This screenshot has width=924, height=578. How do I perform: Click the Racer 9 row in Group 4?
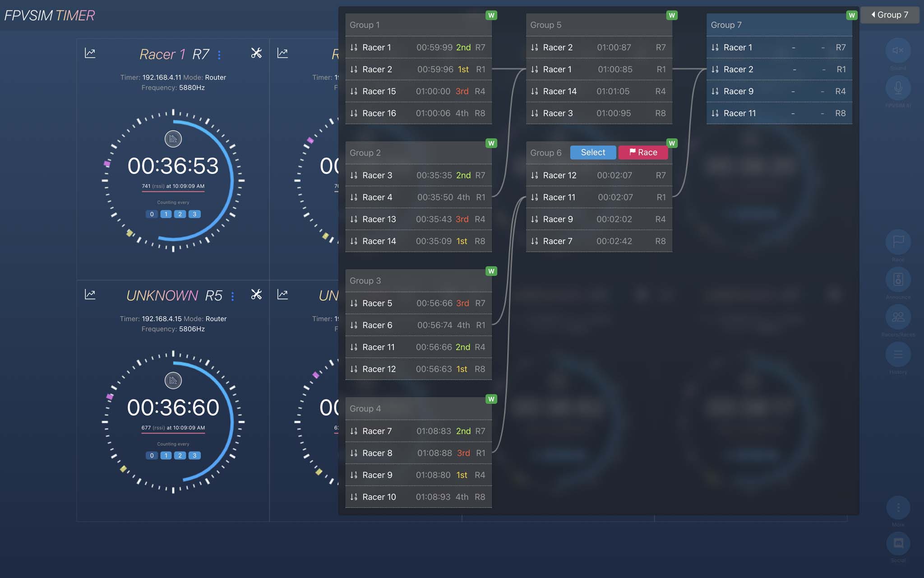pyautogui.click(x=418, y=475)
